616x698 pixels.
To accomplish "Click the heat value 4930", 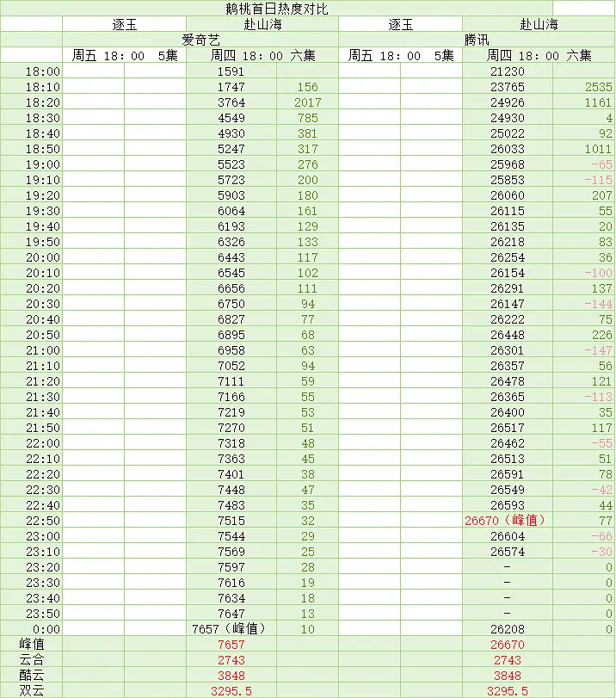I will point(231,133).
